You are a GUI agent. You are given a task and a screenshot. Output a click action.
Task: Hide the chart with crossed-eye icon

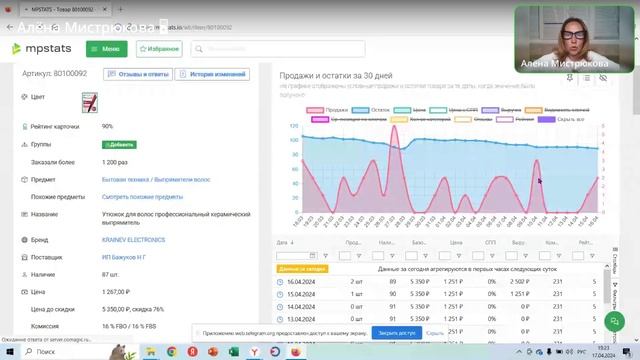pos(603,78)
